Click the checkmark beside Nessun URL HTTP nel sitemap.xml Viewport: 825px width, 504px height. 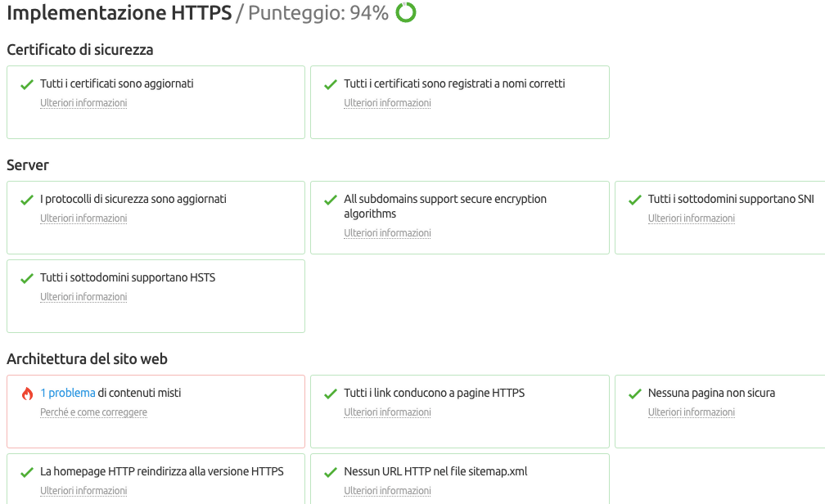point(330,471)
